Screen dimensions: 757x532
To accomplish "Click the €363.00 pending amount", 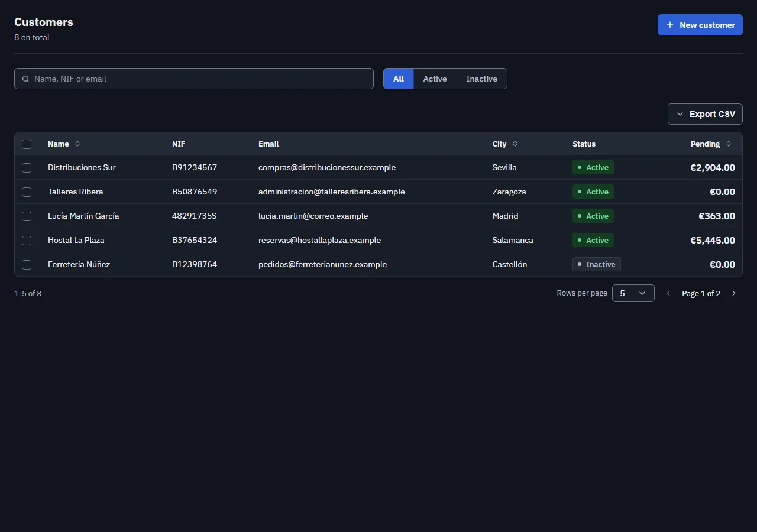I will coord(717,216).
